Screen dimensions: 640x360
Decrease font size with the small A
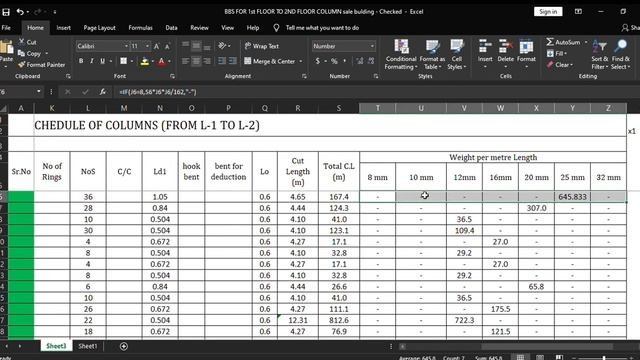tap(167, 47)
